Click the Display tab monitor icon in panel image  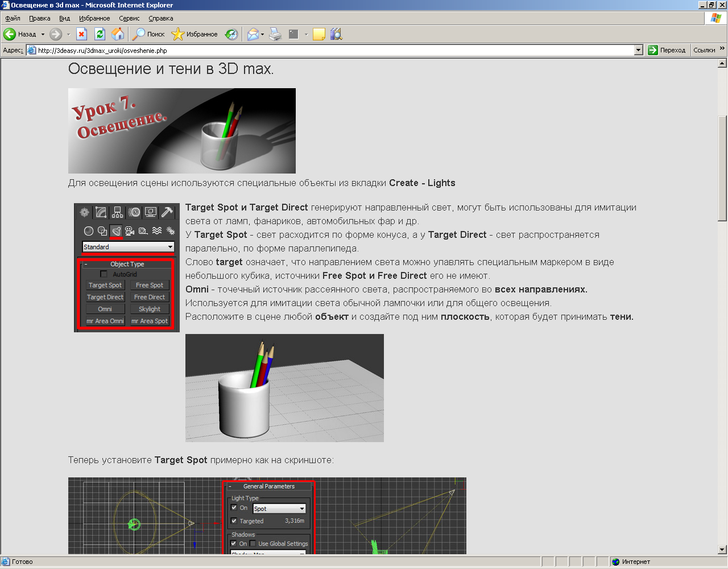151,212
